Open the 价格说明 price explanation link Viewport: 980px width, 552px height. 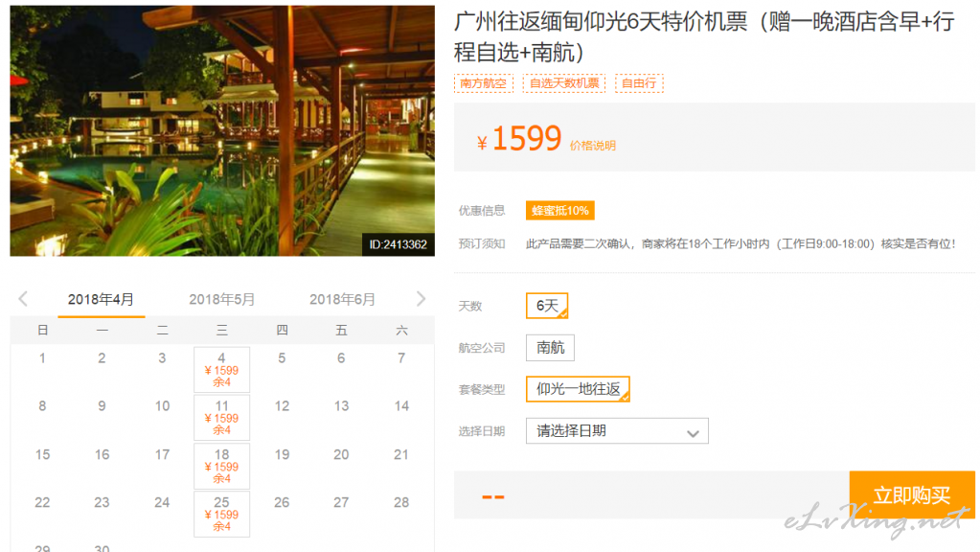(x=592, y=146)
